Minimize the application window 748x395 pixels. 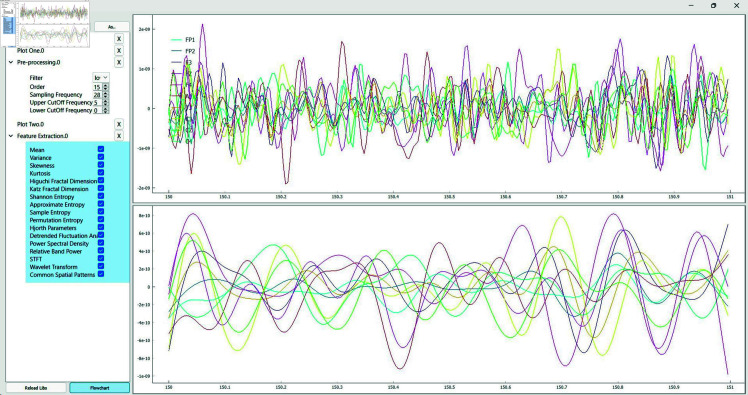(x=692, y=6)
